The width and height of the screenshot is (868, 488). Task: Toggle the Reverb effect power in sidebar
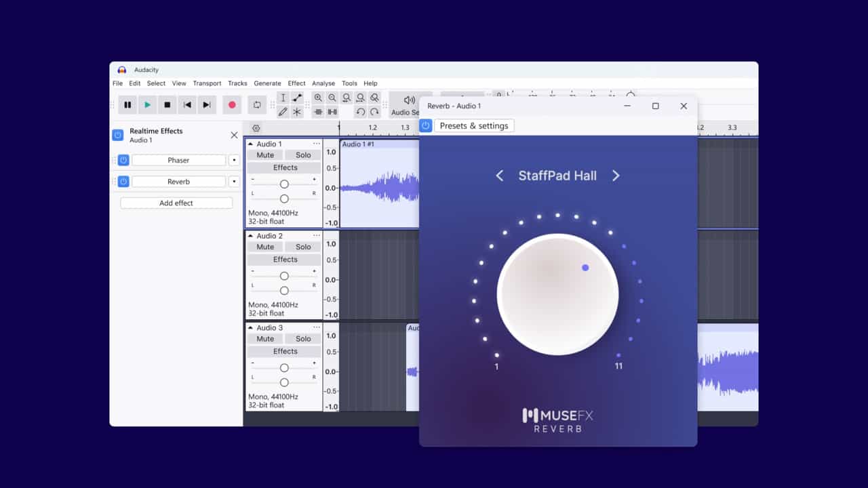(123, 182)
